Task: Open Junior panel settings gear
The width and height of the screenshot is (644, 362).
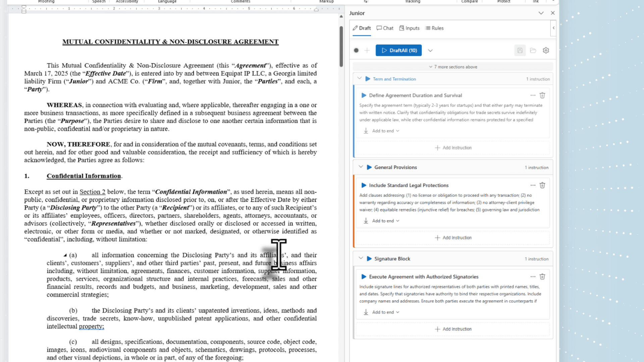Action: pyautogui.click(x=546, y=50)
